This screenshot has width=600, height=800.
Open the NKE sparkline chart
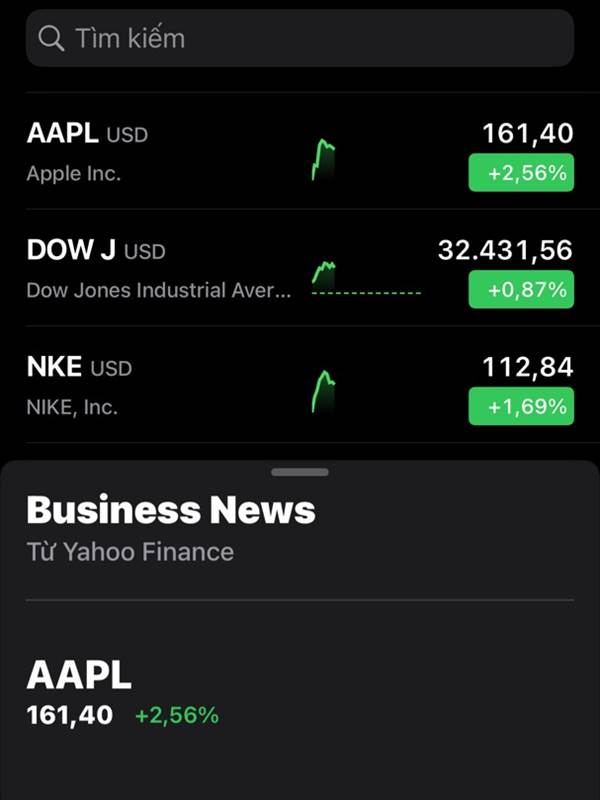[323, 391]
